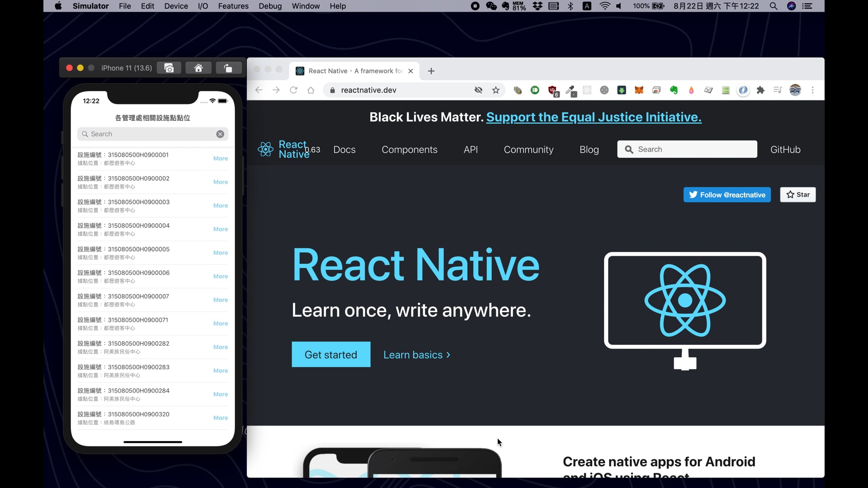
Task: Click Follow @reactnative Twitter button
Action: 727,195
